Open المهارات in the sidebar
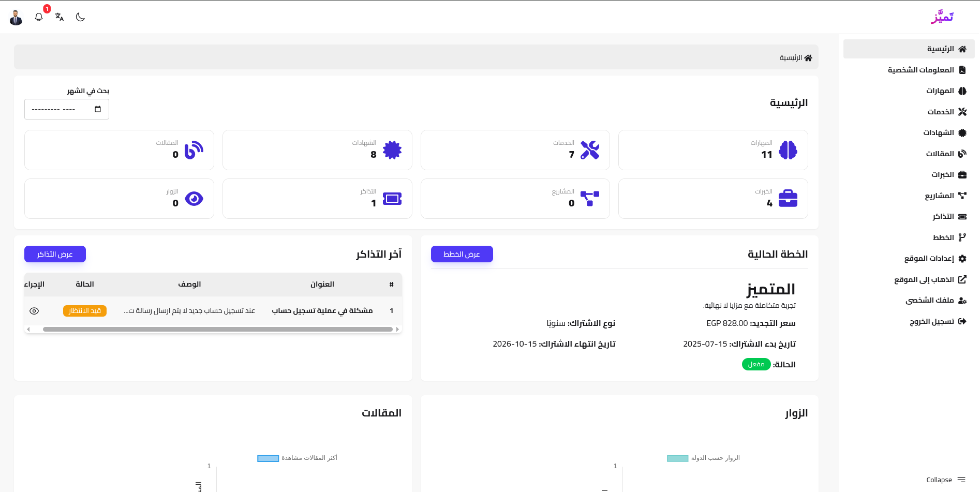The width and height of the screenshot is (980, 492). click(940, 91)
